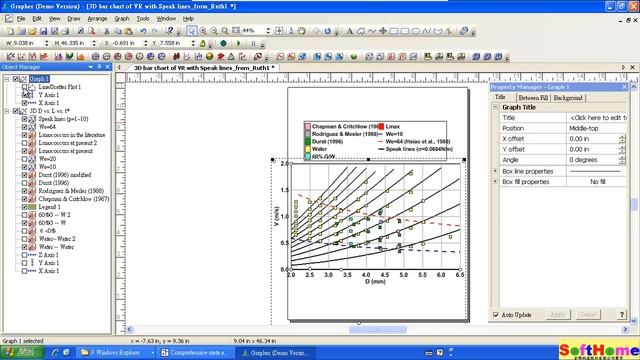Screen dimensions: 640x360
Task: Select the Durst (1996) modified tree item
Action: coord(64,175)
